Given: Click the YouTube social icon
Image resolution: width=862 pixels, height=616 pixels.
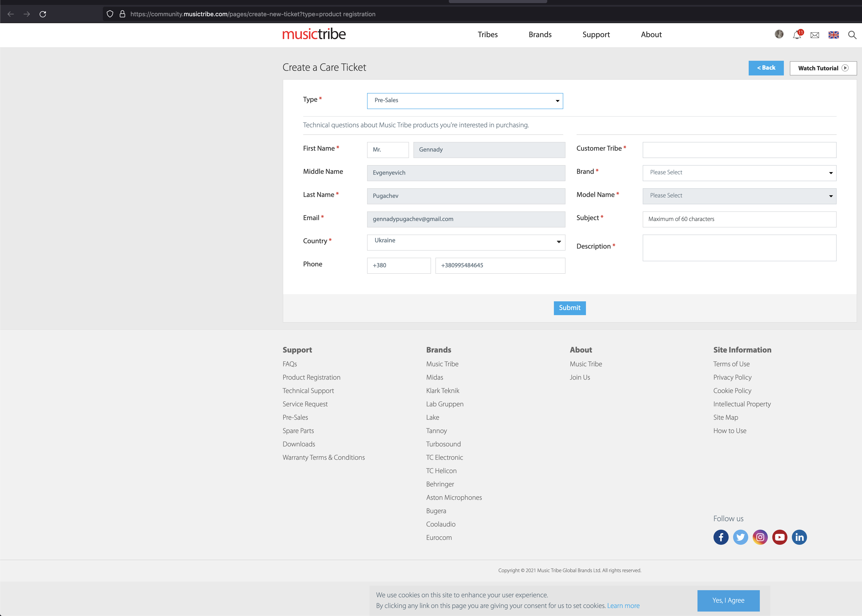Looking at the screenshot, I should pos(779,537).
